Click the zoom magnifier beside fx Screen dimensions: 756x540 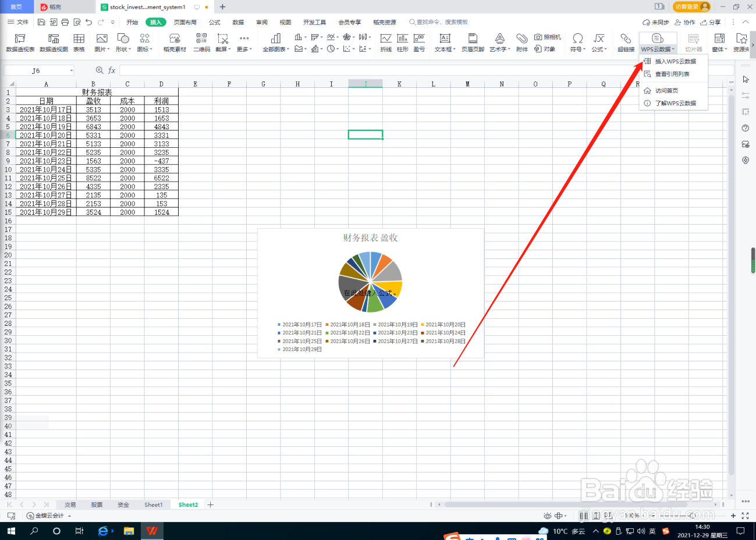pos(100,70)
